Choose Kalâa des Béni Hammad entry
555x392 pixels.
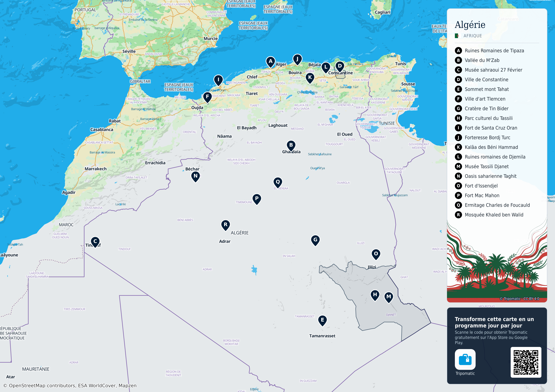pos(487,147)
